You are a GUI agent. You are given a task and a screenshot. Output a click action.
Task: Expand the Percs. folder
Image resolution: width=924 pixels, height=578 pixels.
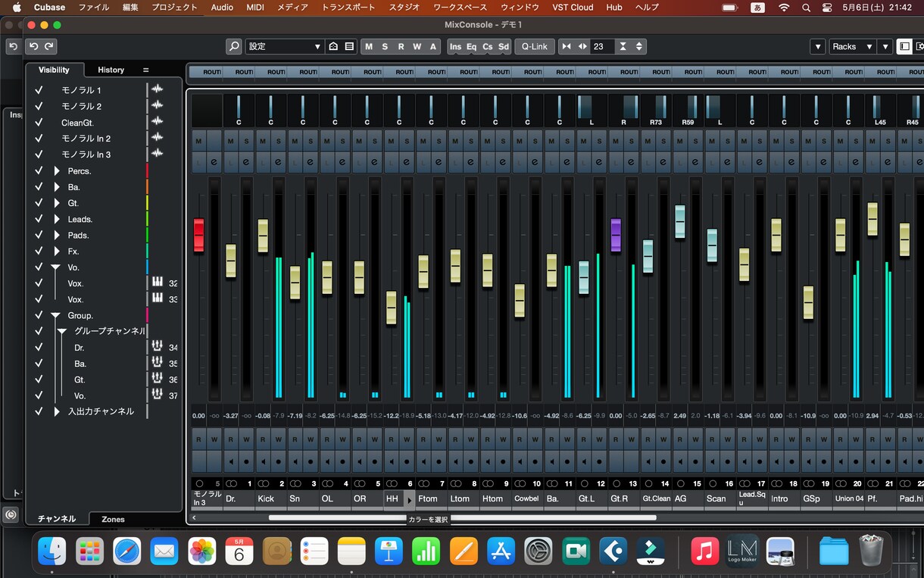57,171
